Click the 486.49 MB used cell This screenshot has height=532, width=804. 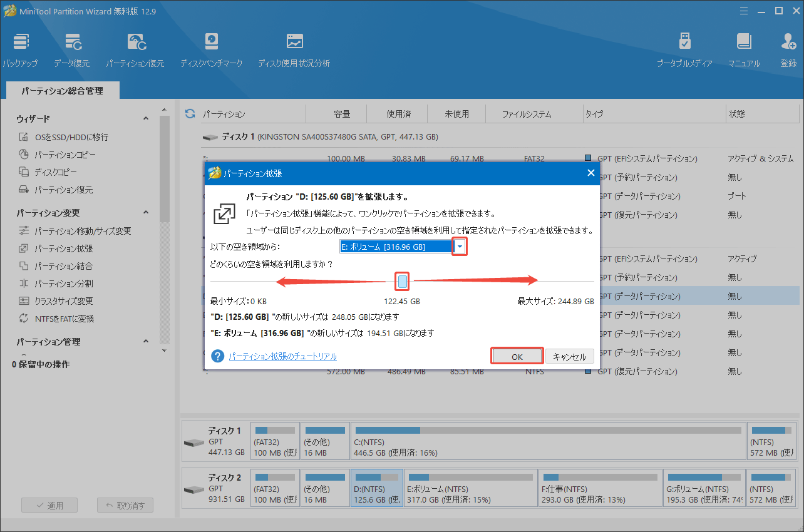[x=406, y=372]
